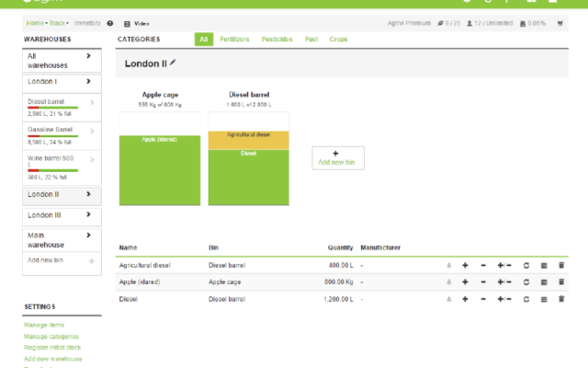Click plus/minus adjust icon in Diesel row
Screen dimensions: 588x368
coord(504,299)
